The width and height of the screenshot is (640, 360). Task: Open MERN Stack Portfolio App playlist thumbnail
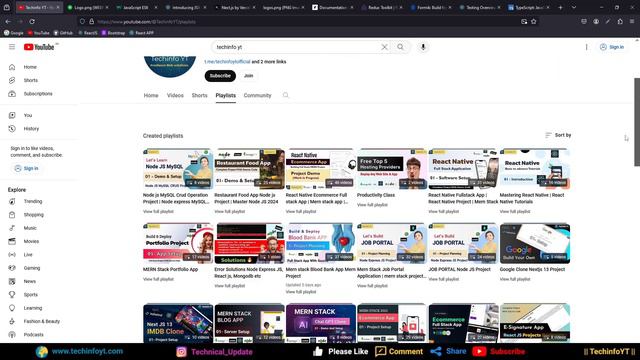178,243
